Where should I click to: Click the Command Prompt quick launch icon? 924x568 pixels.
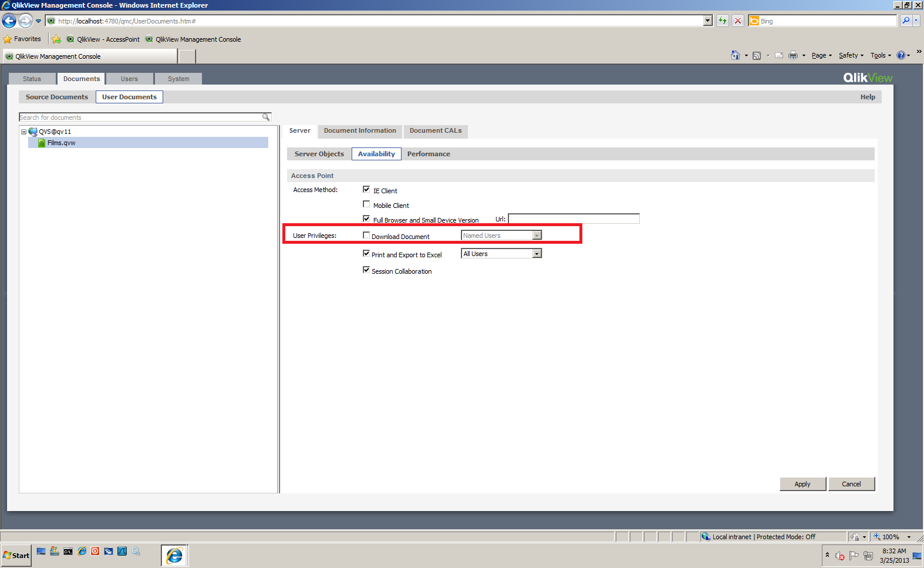(68, 551)
